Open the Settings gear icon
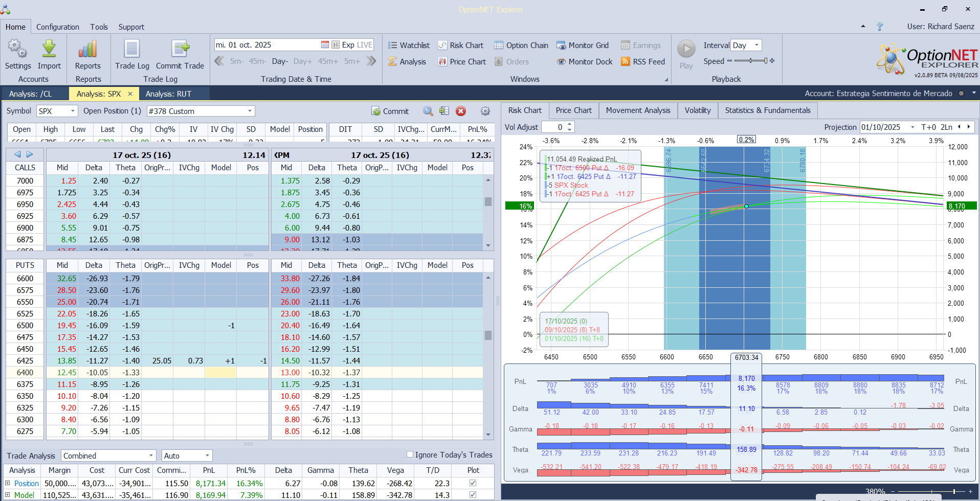 click(17, 50)
